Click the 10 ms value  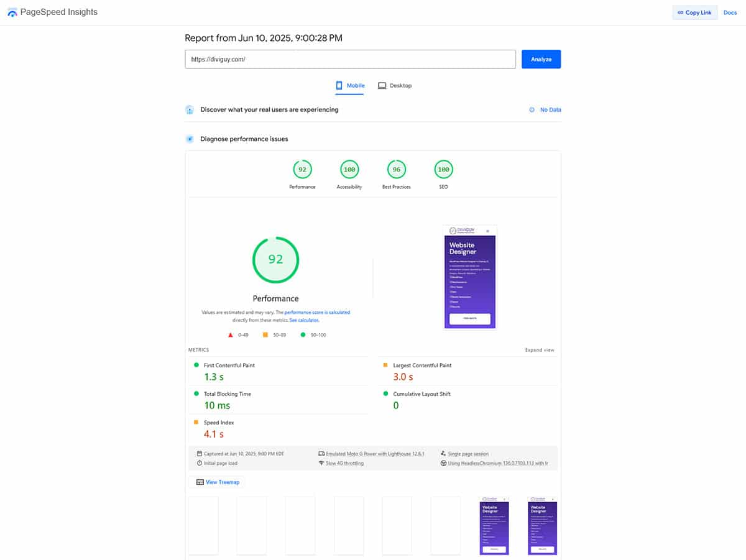point(217,405)
